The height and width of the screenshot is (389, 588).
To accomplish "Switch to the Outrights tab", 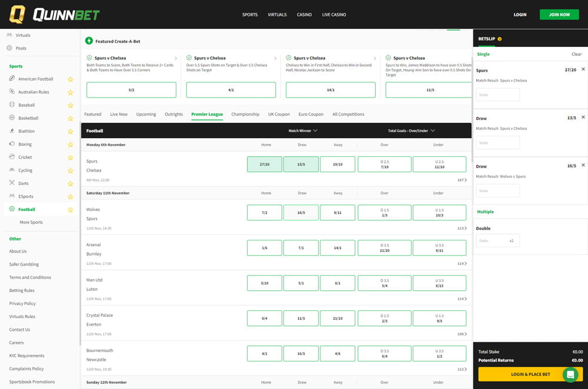I will click(x=173, y=115).
